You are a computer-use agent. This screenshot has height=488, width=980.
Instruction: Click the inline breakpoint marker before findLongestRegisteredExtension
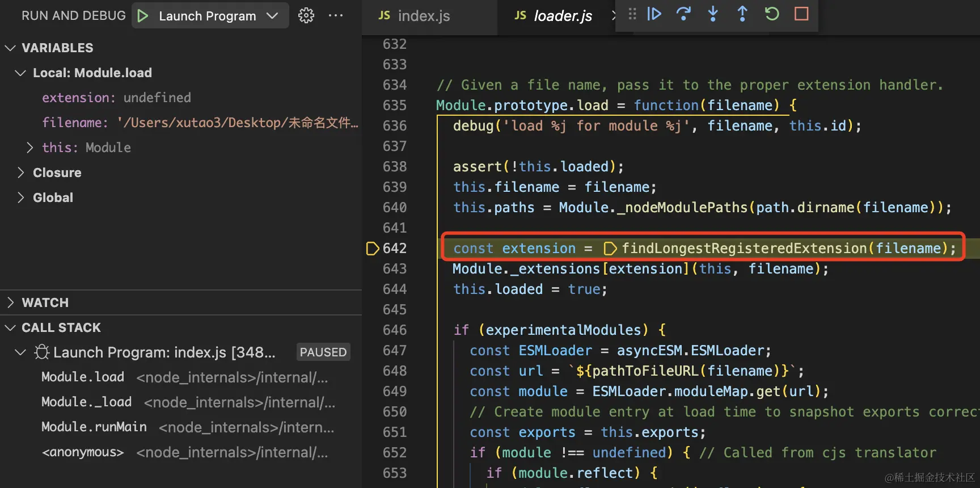coord(610,249)
